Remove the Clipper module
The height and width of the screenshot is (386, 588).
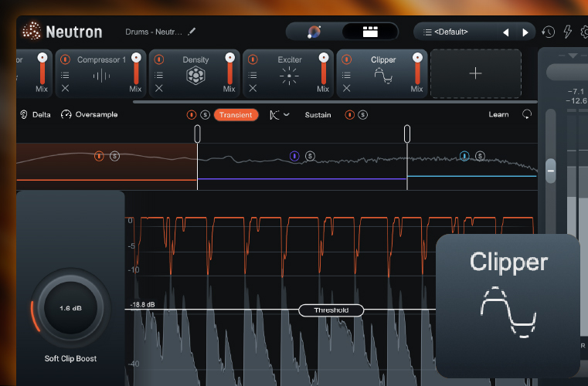[346, 88]
